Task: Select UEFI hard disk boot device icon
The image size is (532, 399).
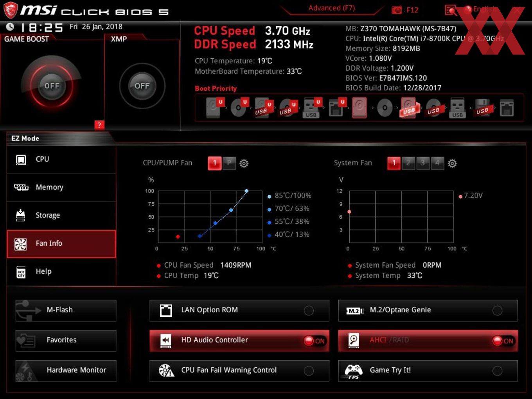Action: 215,108
